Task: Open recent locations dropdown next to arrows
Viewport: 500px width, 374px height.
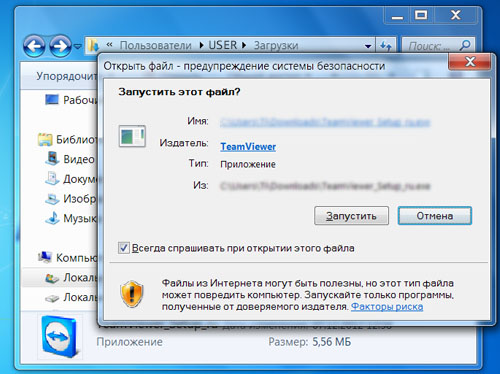Action: coord(78,46)
